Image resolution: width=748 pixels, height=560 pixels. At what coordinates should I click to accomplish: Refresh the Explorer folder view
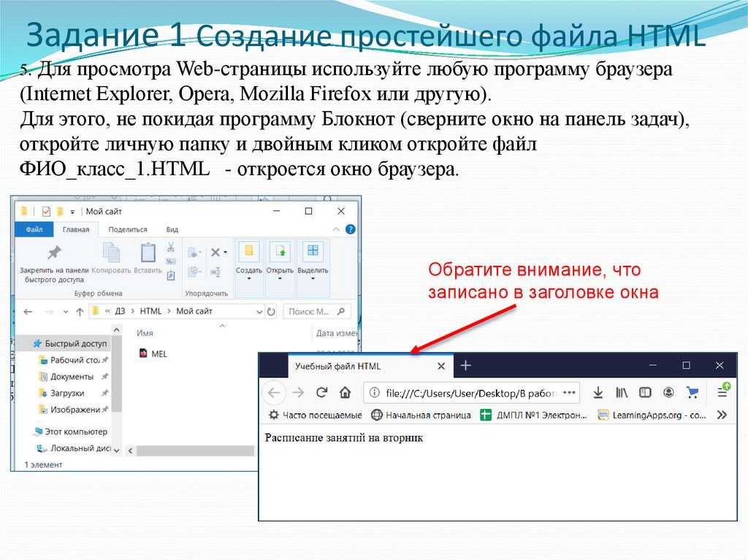point(271,312)
